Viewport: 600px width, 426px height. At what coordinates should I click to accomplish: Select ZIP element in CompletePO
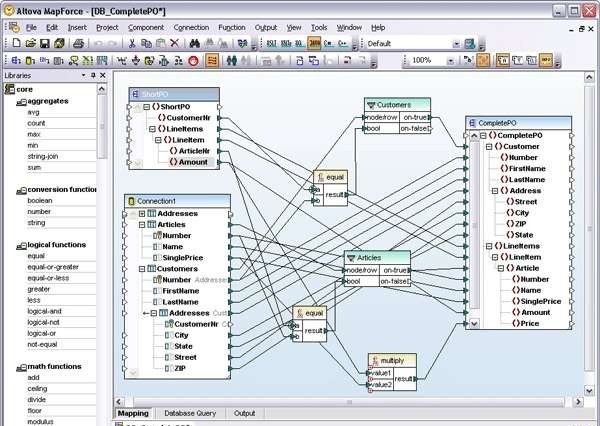(521, 224)
